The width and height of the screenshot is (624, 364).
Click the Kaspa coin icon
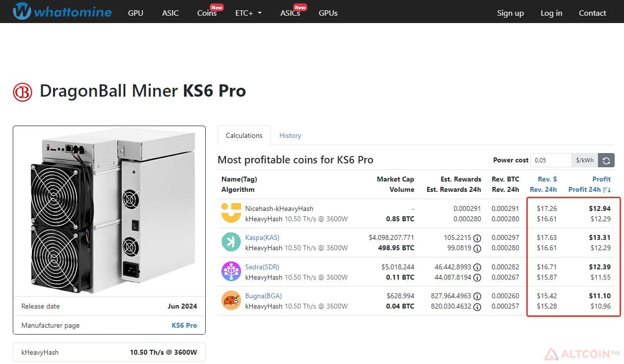tap(231, 242)
